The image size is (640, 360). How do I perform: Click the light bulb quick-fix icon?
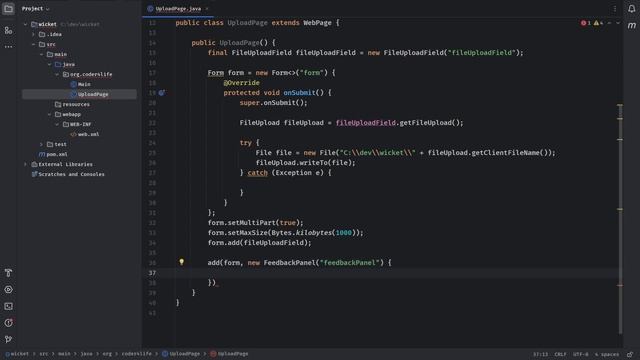coord(182,262)
